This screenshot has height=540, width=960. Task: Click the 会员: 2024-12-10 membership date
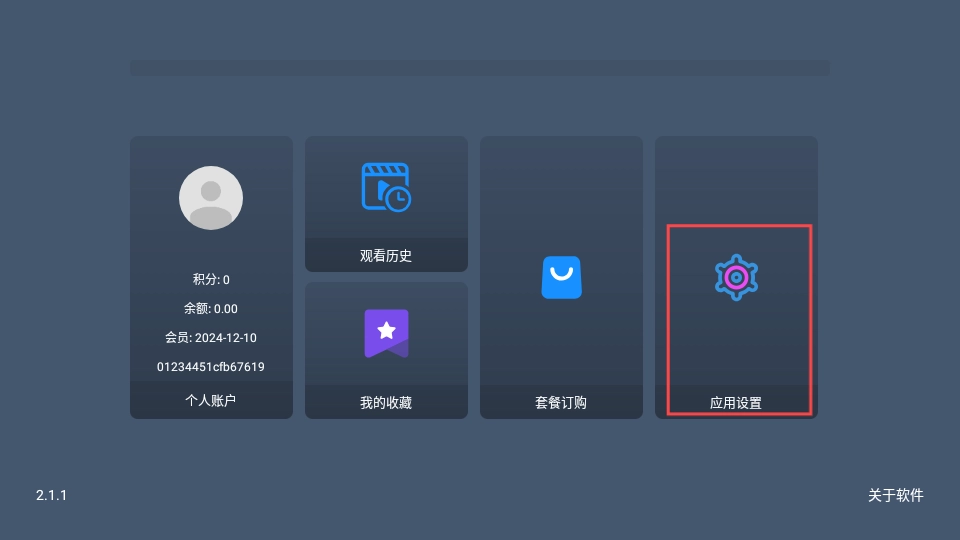tap(211, 337)
